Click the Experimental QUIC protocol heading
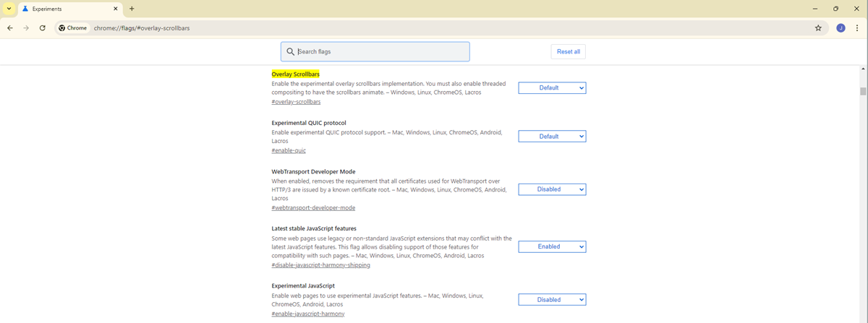Image resolution: width=868 pixels, height=323 pixels. pyautogui.click(x=309, y=123)
